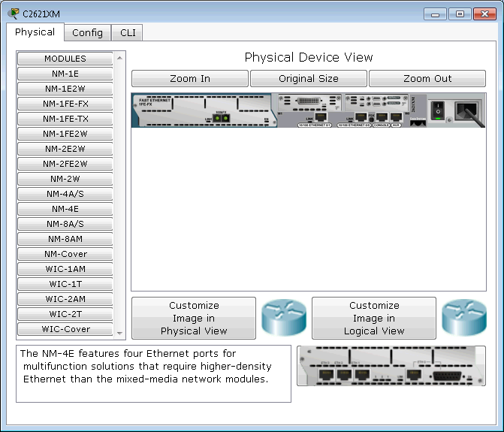Select the NM-2E2W module

[65, 149]
